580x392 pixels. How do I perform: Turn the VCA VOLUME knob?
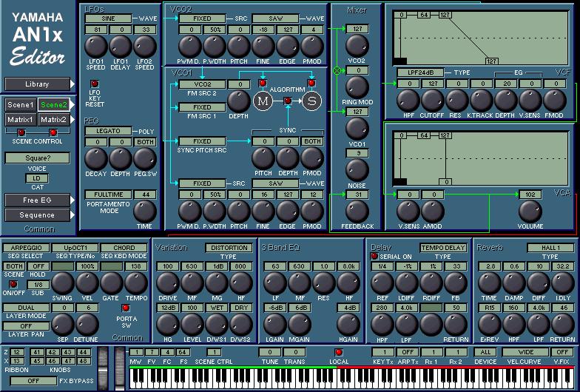pos(530,212)
